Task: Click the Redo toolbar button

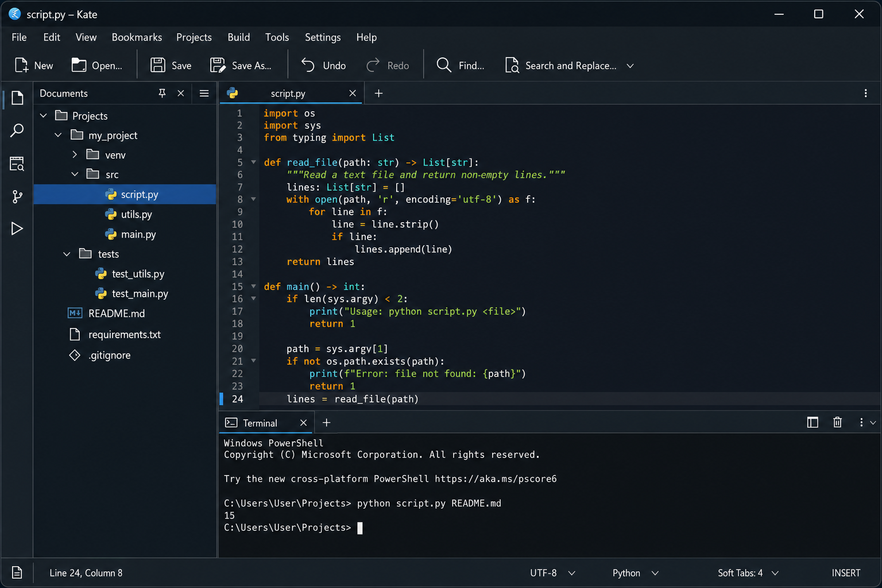Action: pos(388,65)
